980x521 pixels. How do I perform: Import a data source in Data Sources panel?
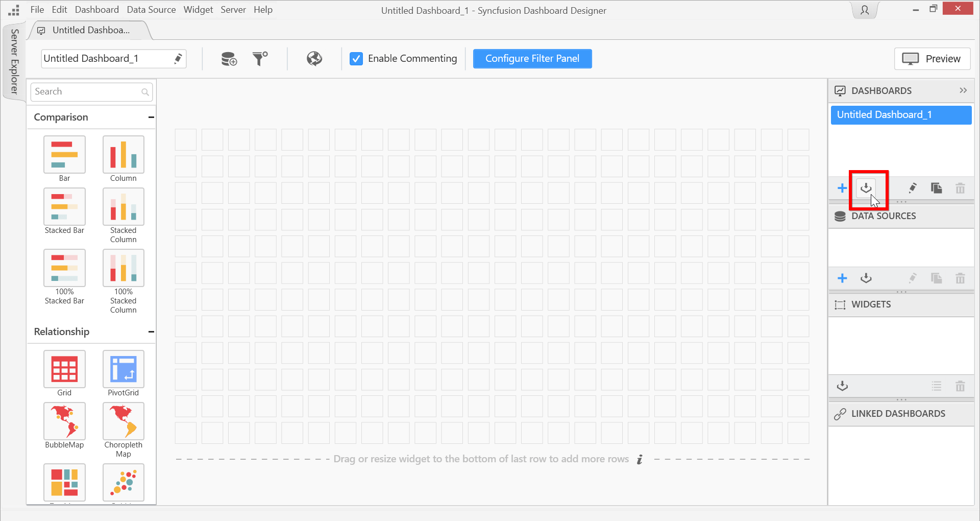pos(866,278)
